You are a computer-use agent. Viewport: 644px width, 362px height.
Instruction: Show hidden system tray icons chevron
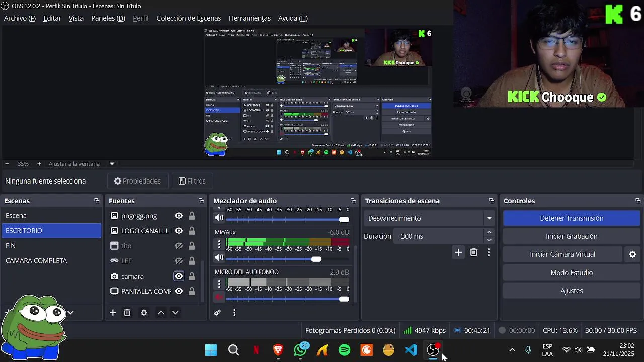pyautogui.click(x=512, y=350)
